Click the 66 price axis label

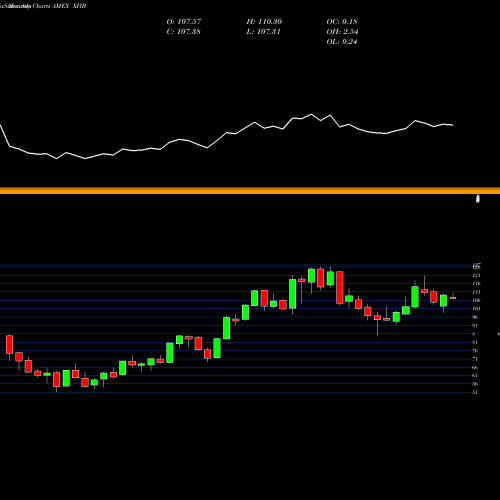click(x=475, y=367)
